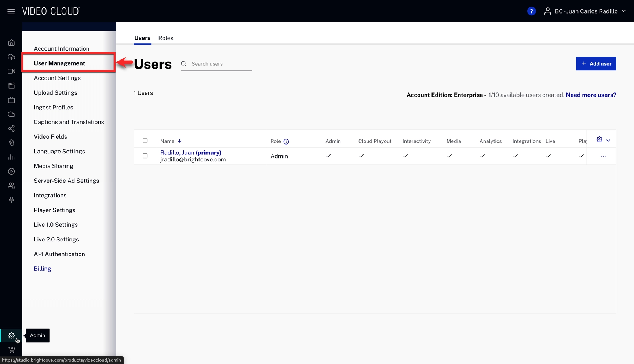This screenshot has width=634, height=364.
Task: Select Account Settings in the admin menu
Action: point(57,78)
